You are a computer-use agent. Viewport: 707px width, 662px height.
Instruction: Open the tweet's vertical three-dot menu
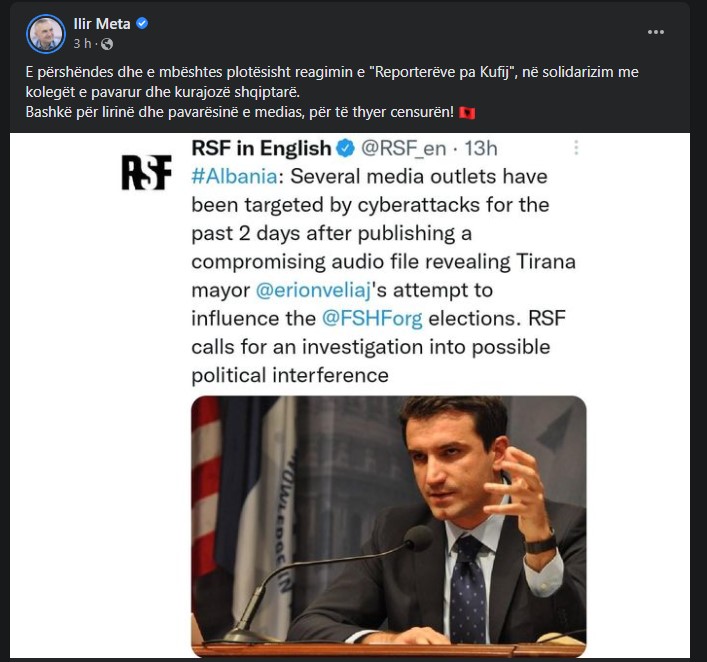[576, 148]
